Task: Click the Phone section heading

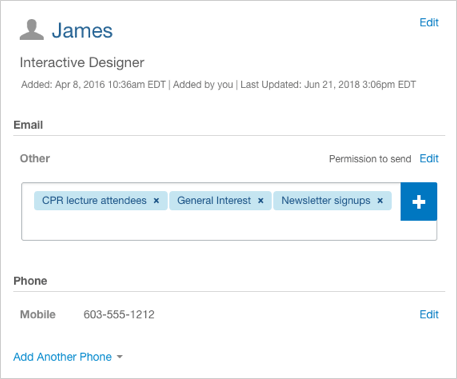Action: 30,281
